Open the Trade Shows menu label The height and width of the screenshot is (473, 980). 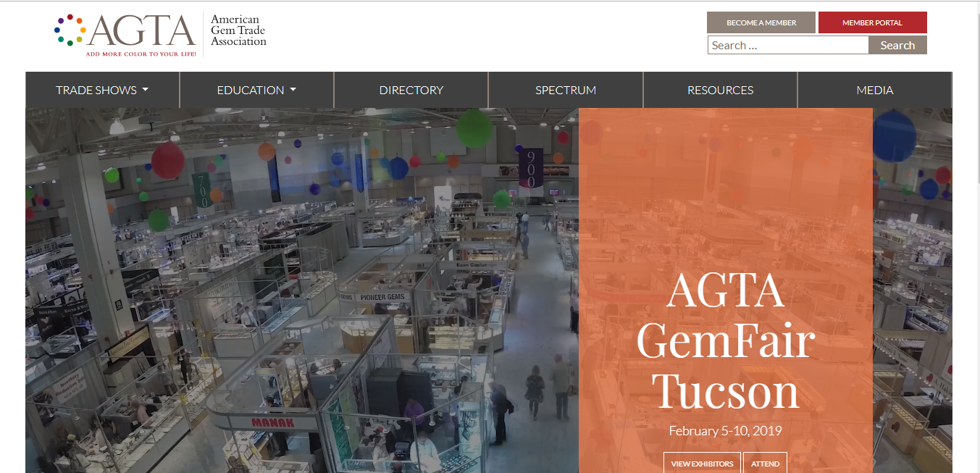96,90
